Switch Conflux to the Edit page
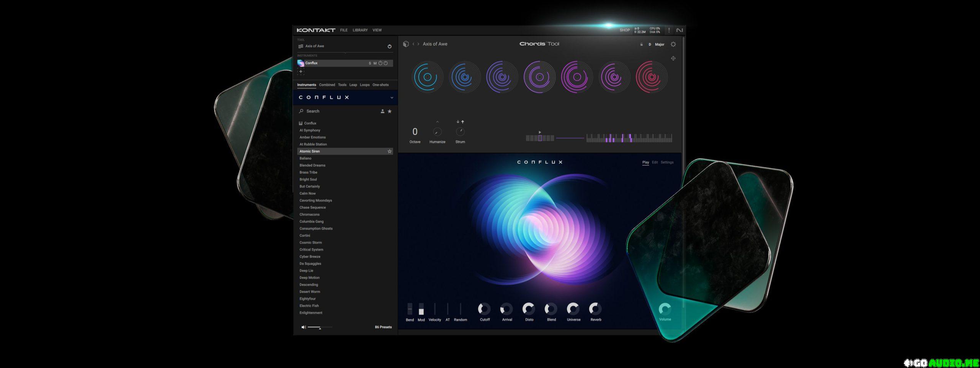The width and height of the screenshot is (980, 368). click(655, 162)
